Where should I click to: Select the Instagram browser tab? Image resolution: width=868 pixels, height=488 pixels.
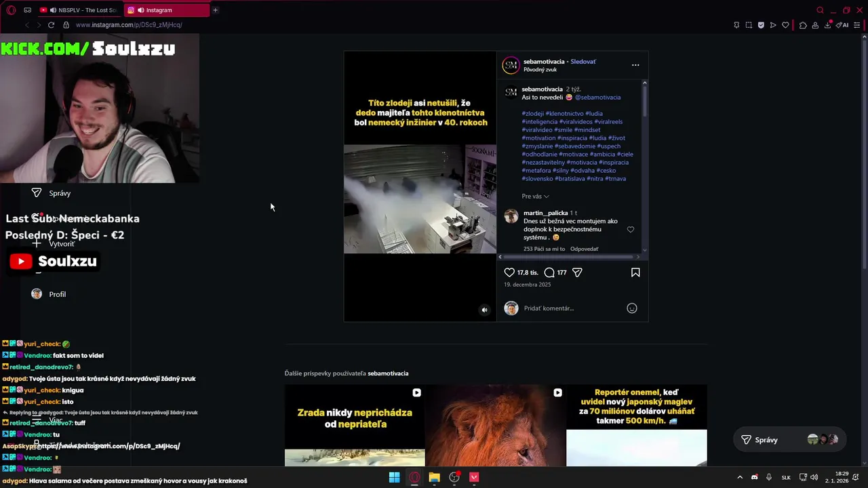point(166,10)
